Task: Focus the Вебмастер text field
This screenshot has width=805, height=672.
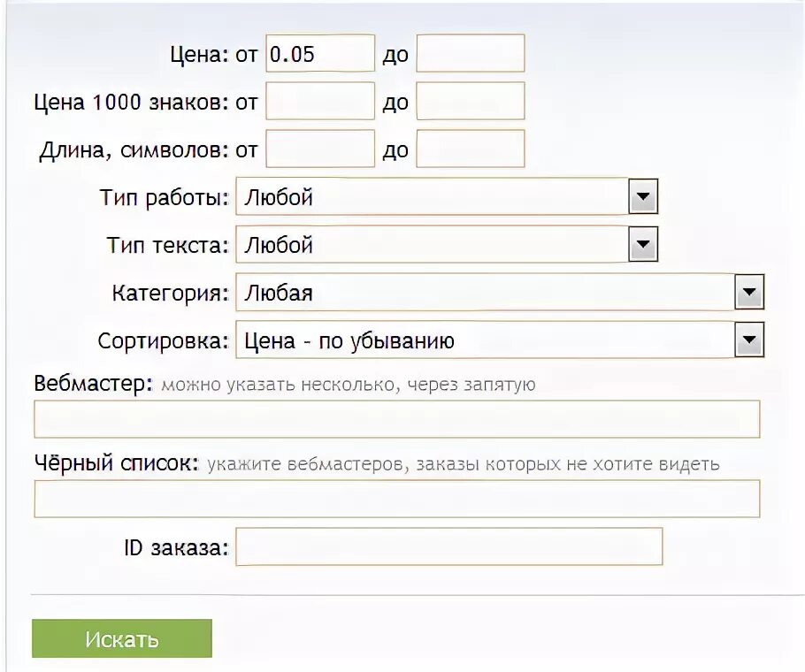Action: tap(397, 419)
